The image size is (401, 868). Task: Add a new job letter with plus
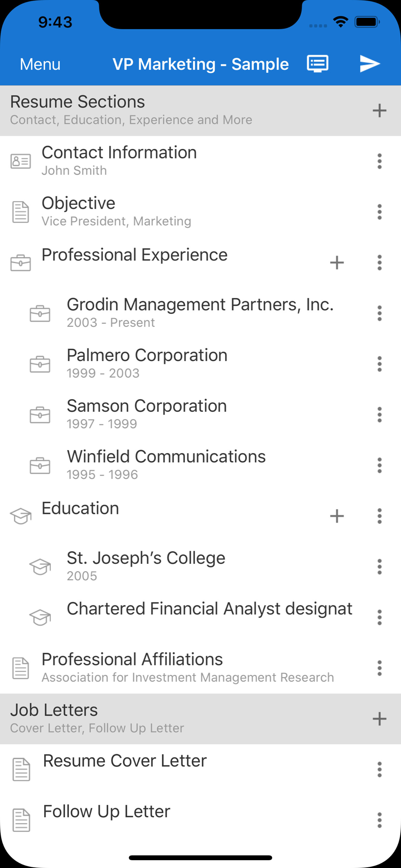379,719
